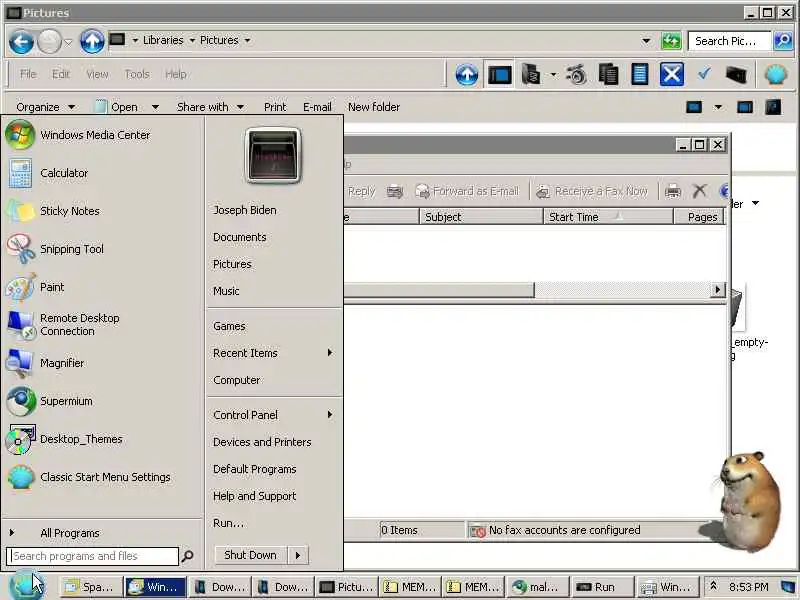Click the Start Time column header
The image size is (800, 600).
[608, 217]
